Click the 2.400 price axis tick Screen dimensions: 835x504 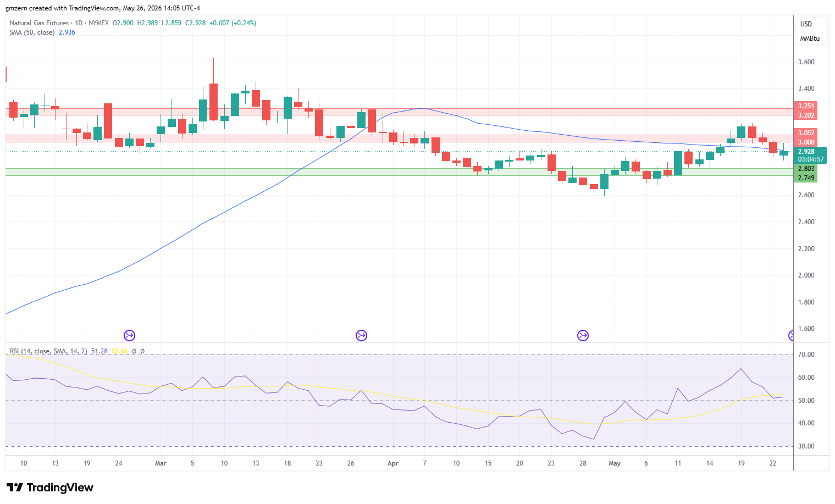pyautogui.click(x=806, y=222)
